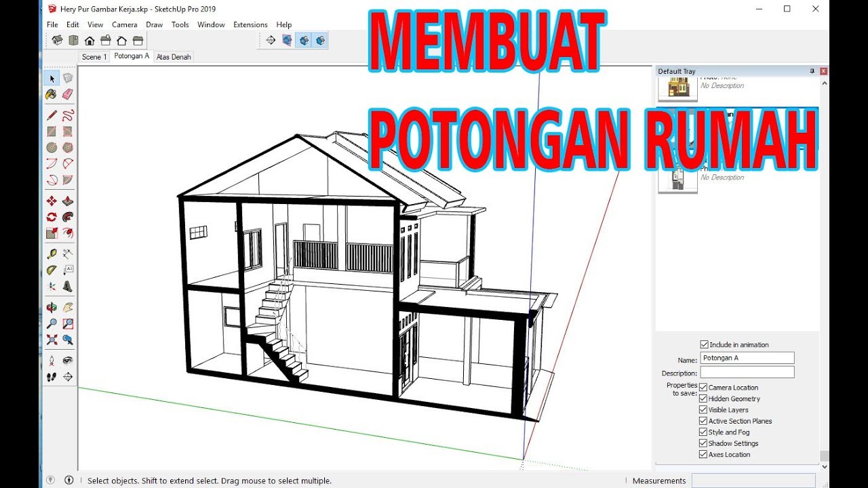Select the Select arrow tool

pyautogui.click(x=52, y=78)
